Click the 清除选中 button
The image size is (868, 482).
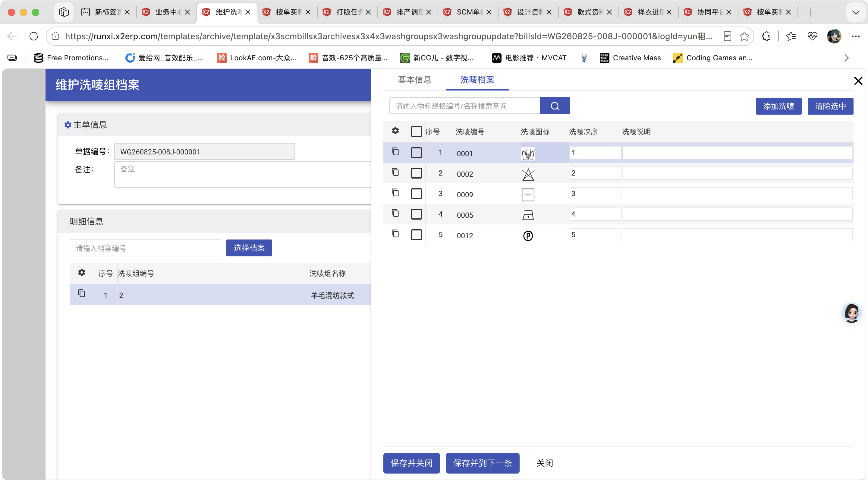pyautogui.click(x=830, y=106)
